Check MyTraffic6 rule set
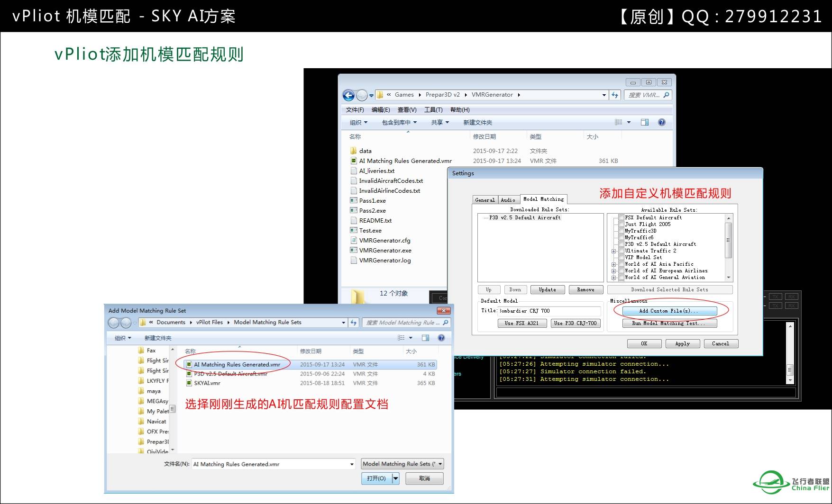The width and height of the screenshot is (832, 504). pos(621,237)
